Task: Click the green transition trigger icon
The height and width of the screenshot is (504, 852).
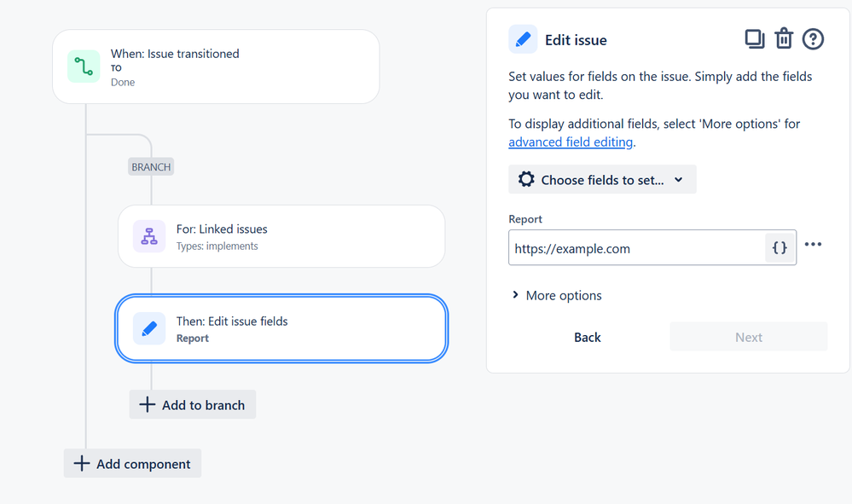Action: [x=84, y=67]
